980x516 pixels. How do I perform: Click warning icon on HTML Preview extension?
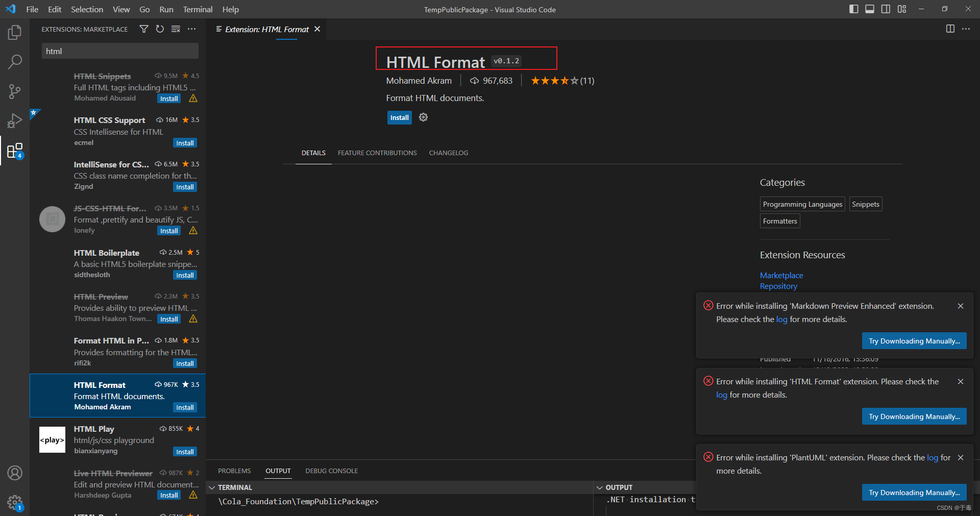tap(193, 319)
